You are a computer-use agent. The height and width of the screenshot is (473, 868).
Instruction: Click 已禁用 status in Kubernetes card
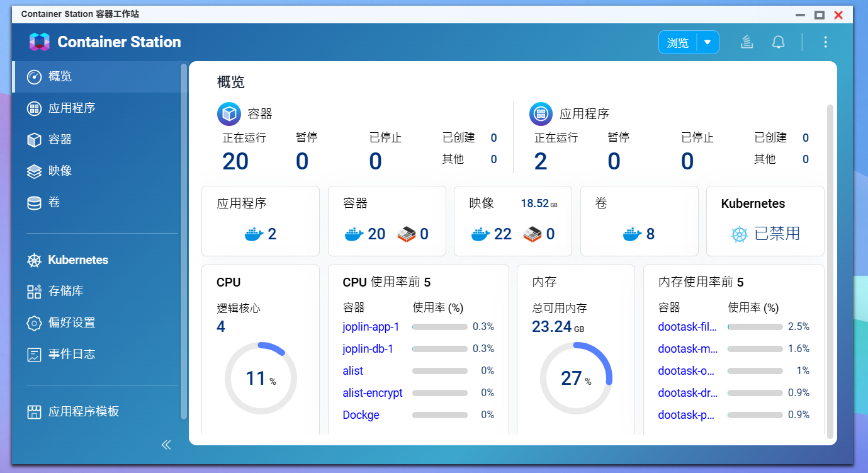[x=777, y=234]
